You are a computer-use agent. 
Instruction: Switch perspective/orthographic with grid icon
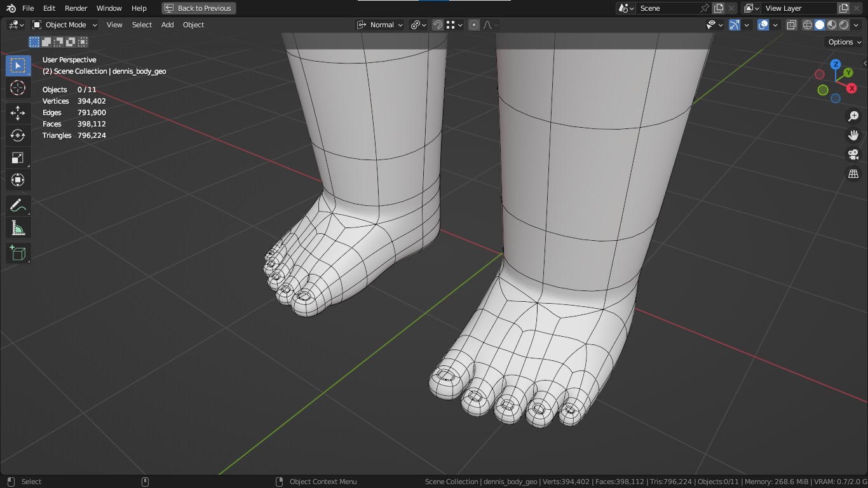coord(853,173)
